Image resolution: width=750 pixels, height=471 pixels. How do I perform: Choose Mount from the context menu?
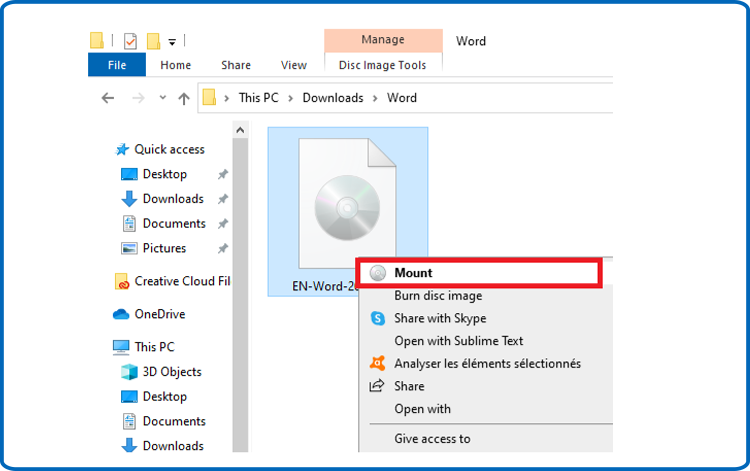click(479, 273)
